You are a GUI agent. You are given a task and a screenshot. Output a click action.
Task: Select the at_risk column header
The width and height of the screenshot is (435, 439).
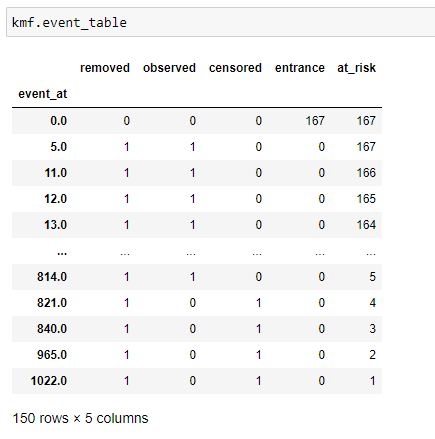tap(356, 68)
